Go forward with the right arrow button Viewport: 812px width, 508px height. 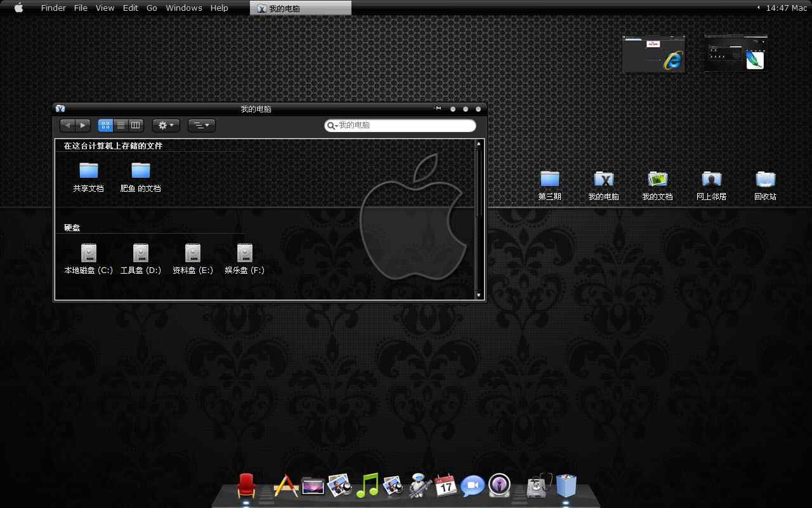(x=83, y=125)
